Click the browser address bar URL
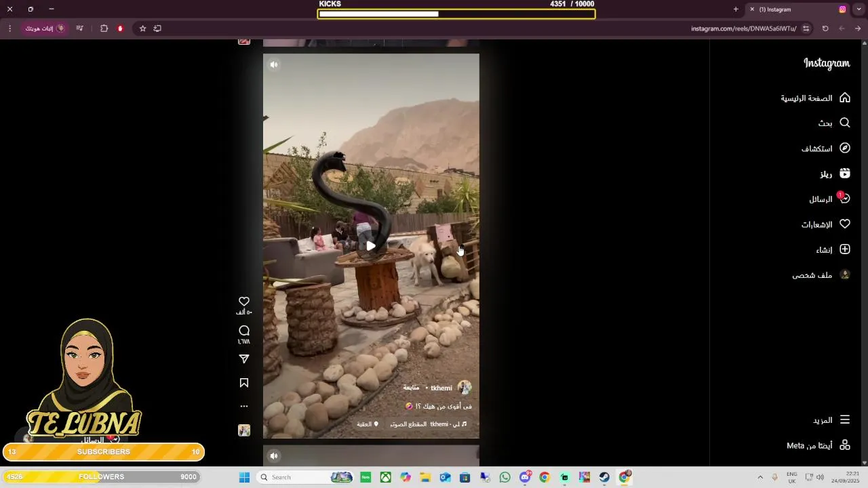This screenshot has width=868, height=488. (743, 28)
